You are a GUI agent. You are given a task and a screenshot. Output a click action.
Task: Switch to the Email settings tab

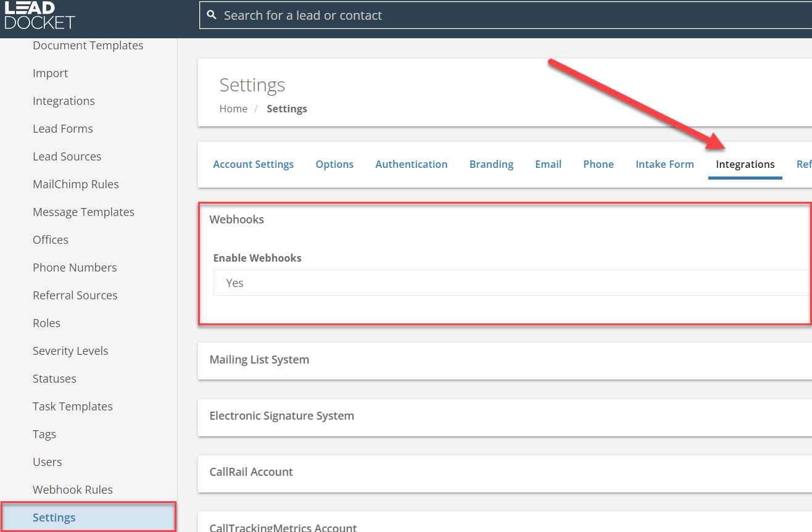pos(548,164)
